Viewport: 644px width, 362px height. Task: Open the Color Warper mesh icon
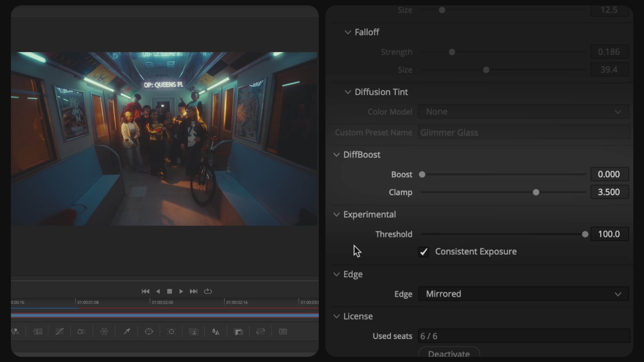click(x=104, y=331)
